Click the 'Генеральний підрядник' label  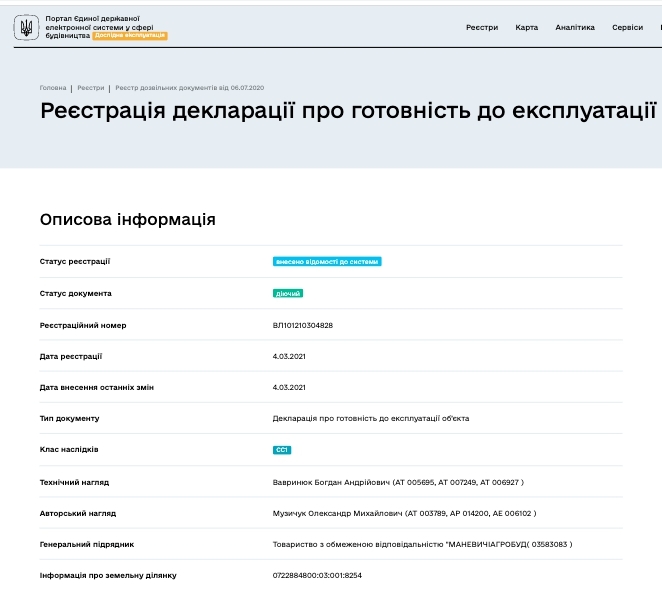coord(87,545)
